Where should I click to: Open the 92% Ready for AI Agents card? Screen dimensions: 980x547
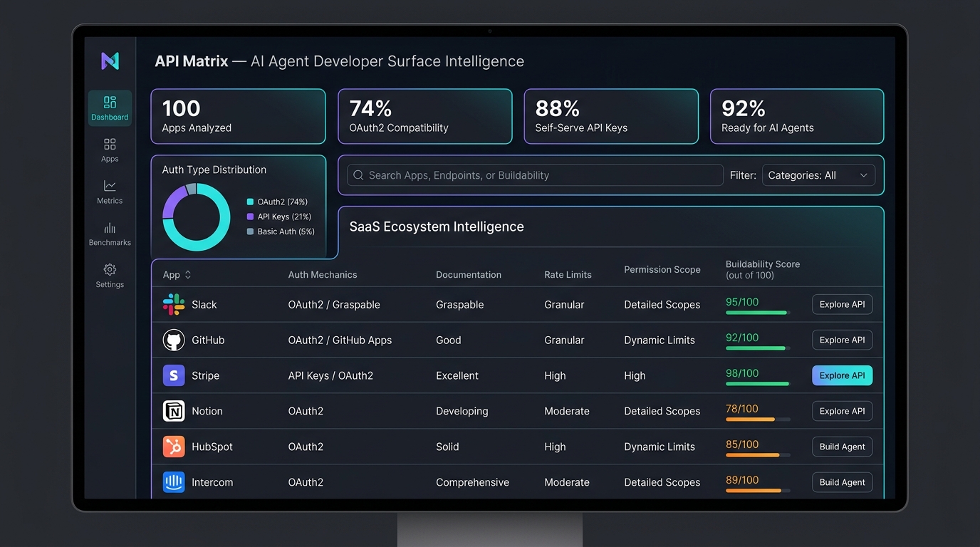pos(797,116)
